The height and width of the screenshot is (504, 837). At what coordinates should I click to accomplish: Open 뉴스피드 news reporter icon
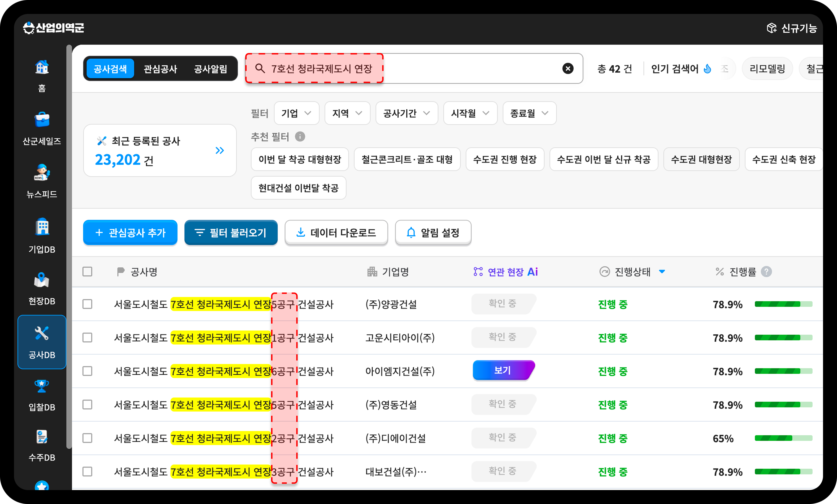pos(42,172)
